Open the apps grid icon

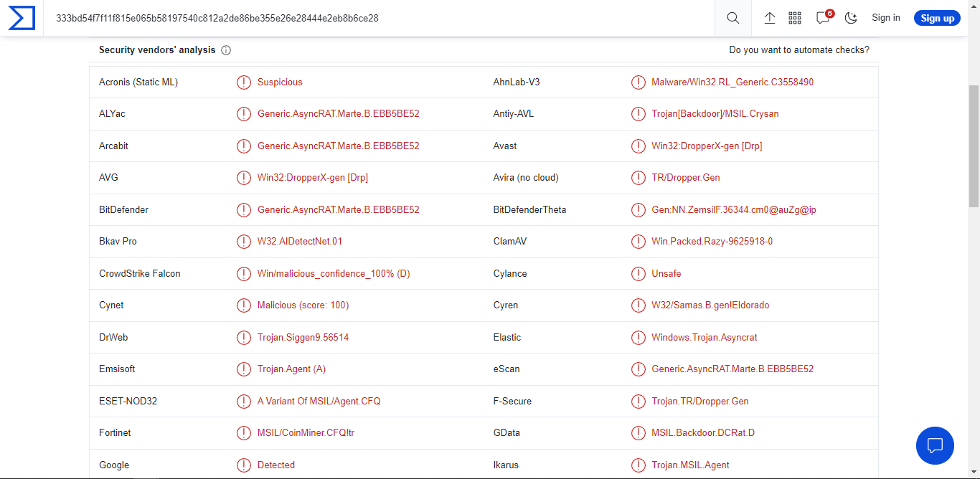pyautogui.click(x=795, y=18)
